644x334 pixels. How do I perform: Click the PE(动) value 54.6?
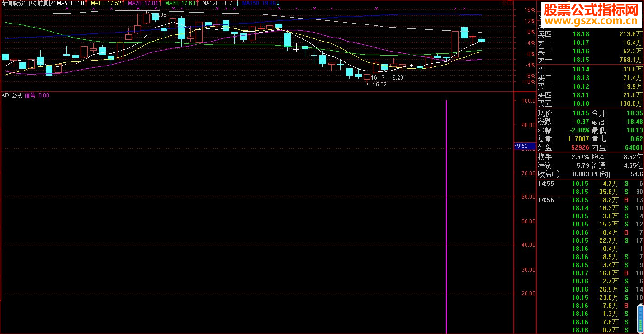(x=636, y=174)
